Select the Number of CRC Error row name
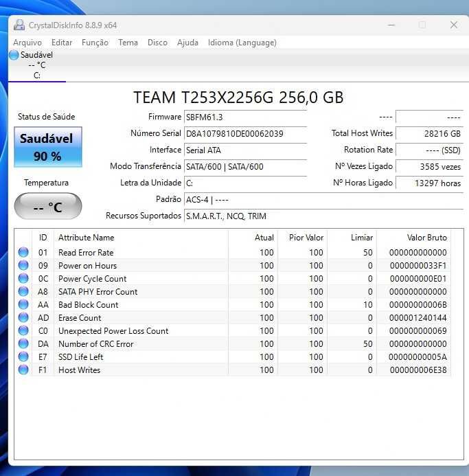Viewport: 469px width, 476px height. pos(96,344)
